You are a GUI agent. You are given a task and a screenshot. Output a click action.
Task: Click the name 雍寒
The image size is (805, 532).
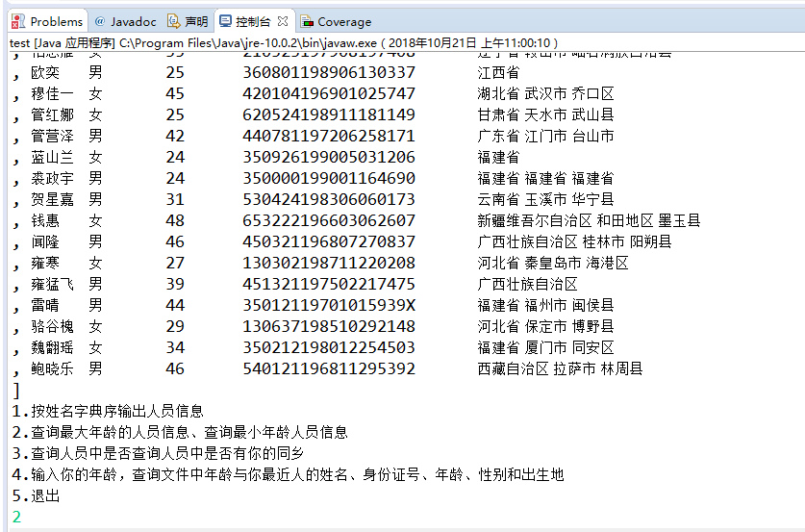(x=45, y=263)
